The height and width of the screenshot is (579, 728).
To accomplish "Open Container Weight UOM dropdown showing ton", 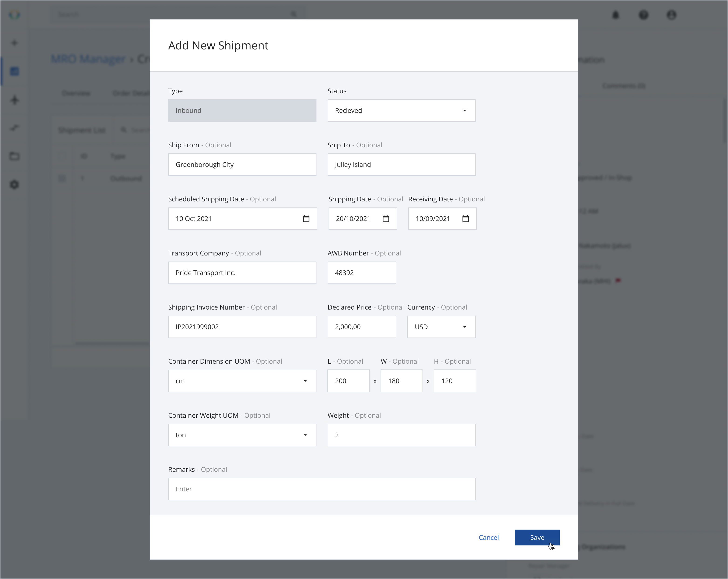I will point(242,435).
